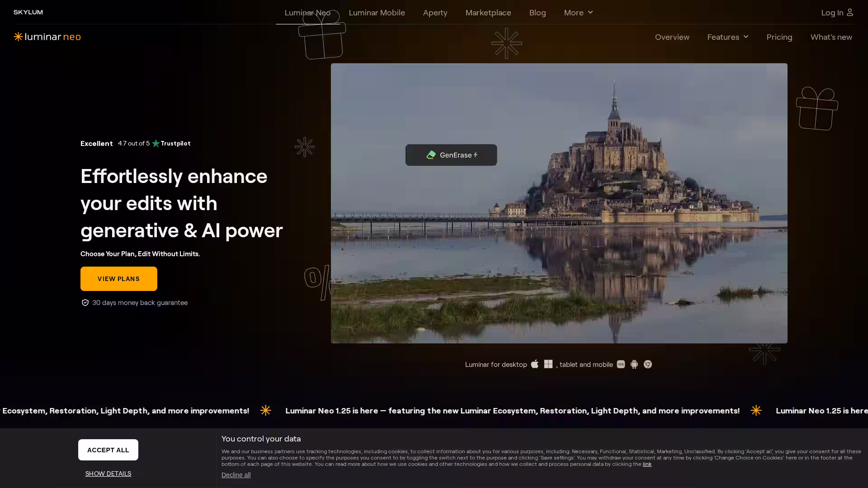Click the iOS platform icon
Image resolution: width=868 pixels, height=488 pixels.
tap(621, 364)
